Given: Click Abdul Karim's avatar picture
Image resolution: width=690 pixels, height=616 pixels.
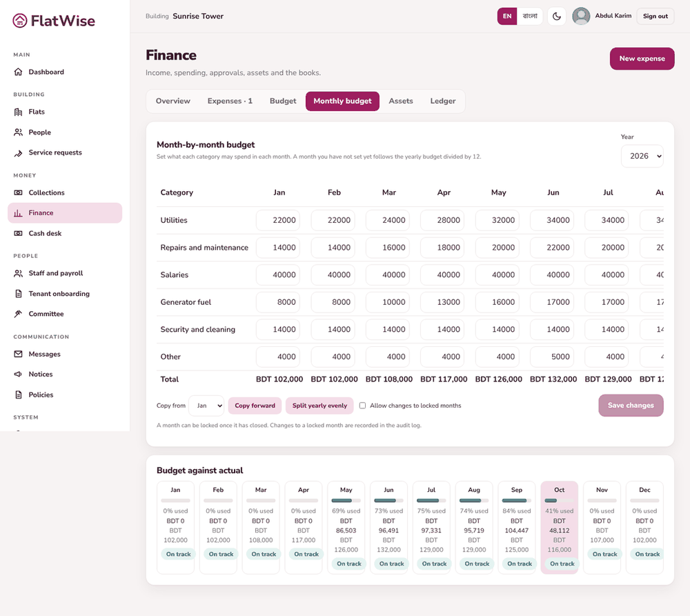Looking at the screenshot, I should pos(581,17).
